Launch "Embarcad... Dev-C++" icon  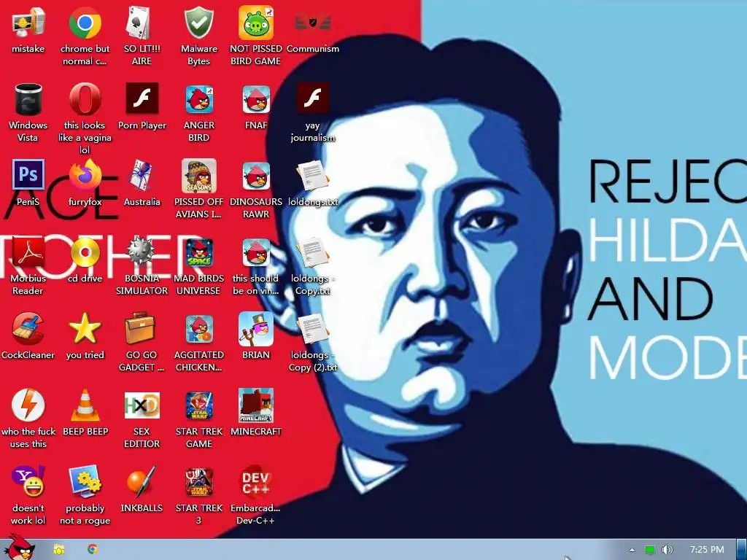[x=256, y=481]
